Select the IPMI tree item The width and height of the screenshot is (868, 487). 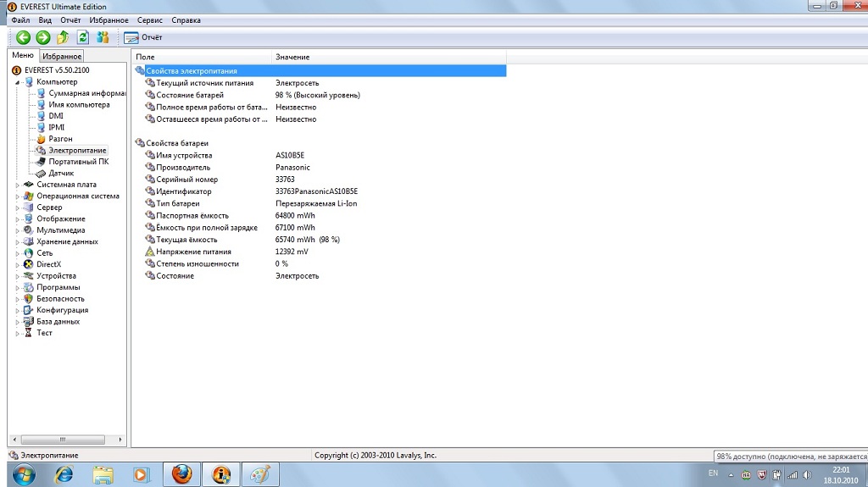pyautogui.click(x=57, y=127)
